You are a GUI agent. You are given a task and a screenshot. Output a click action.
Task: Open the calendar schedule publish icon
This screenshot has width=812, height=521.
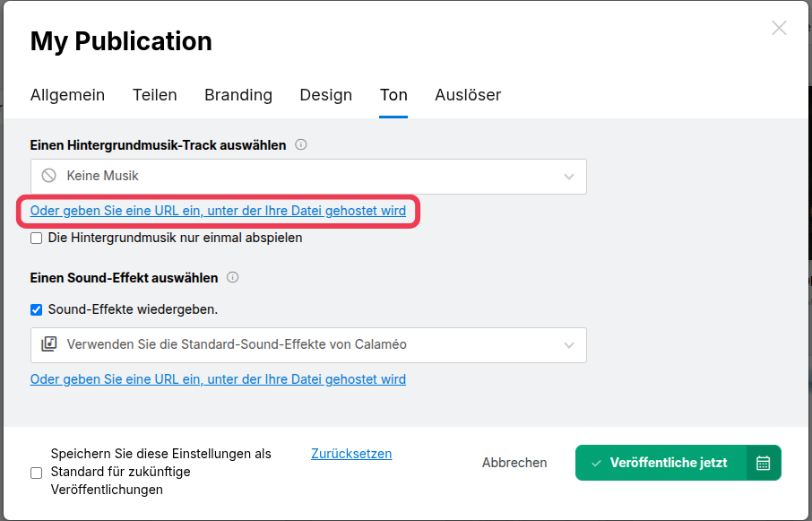click(x=764, y=463)
